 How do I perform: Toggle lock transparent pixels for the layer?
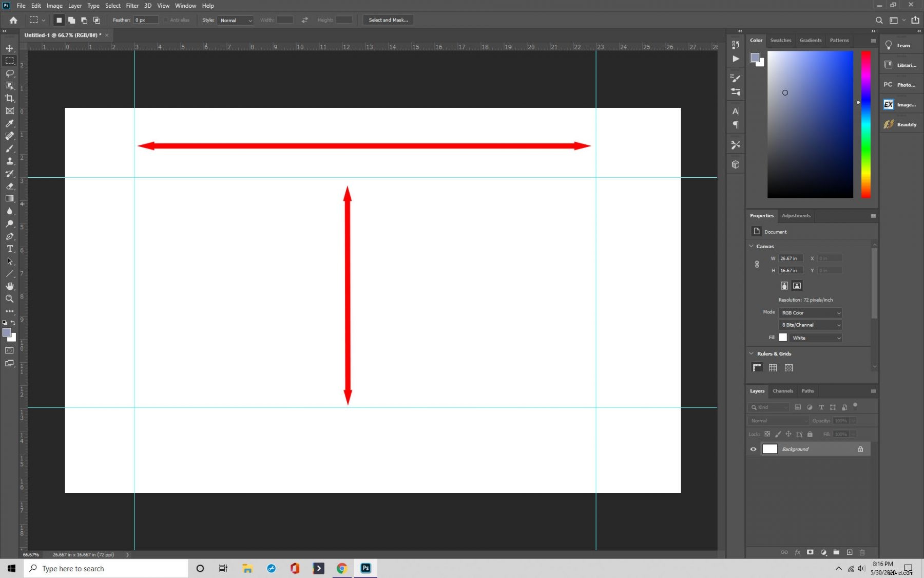(x=767, y=434)
